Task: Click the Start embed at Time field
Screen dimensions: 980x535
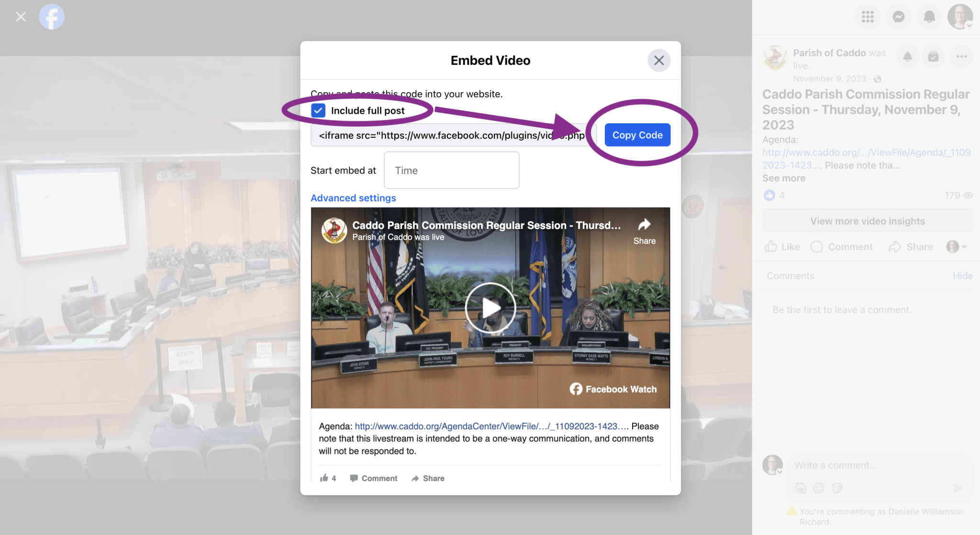Action: pos(451,171)
